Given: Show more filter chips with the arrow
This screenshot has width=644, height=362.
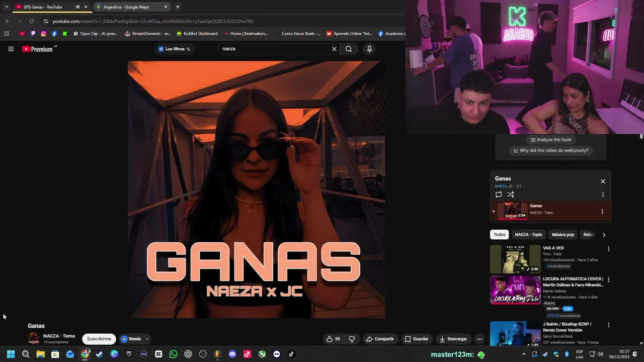Looking at the screenshot, I should [604, 235].
